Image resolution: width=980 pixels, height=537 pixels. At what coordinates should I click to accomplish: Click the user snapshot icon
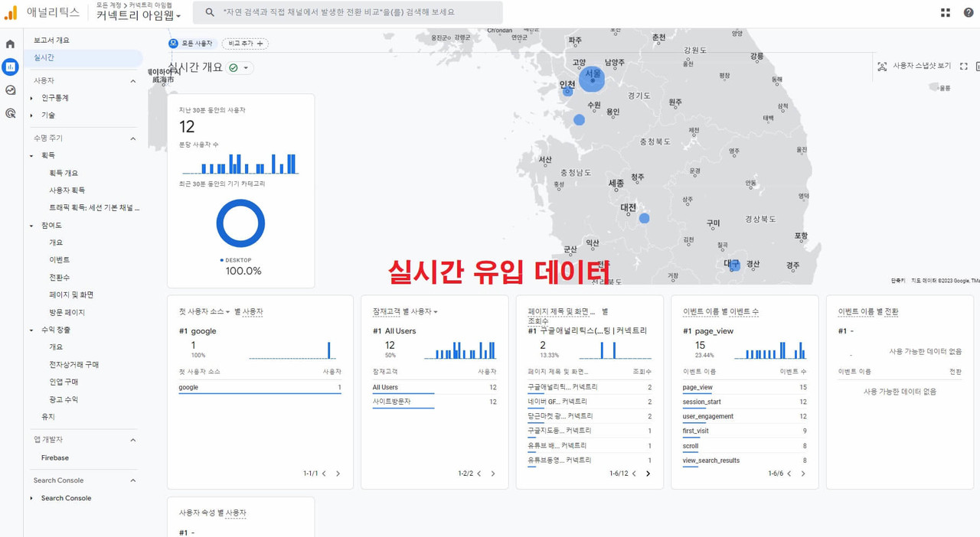coord(882,67)
